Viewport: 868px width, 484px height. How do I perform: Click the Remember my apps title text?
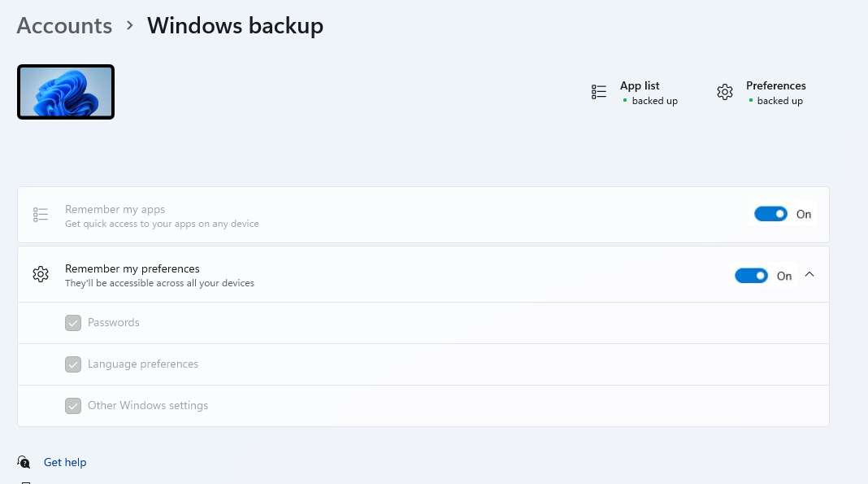point(115,209)
